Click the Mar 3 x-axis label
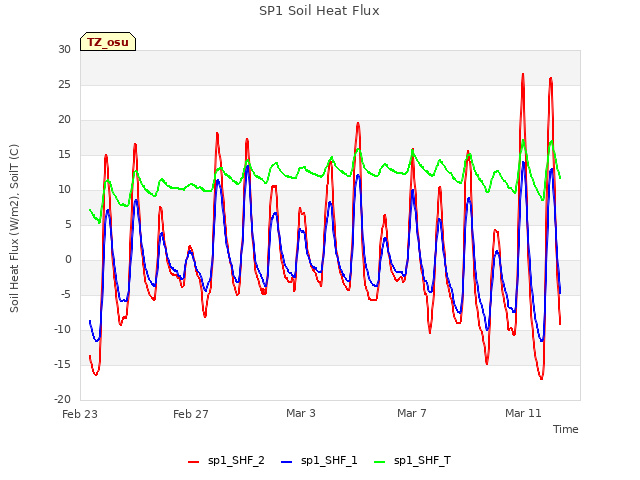Viewport: 640px width, 480px height. pos(301,413)
